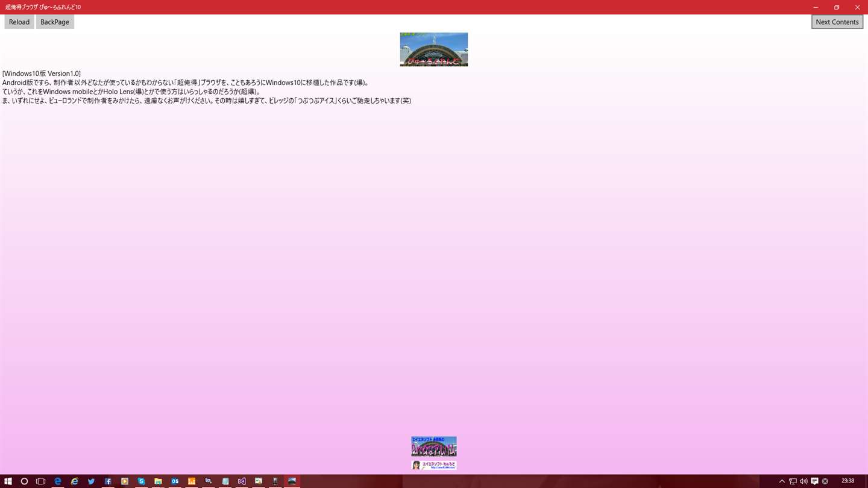Click the purple logo banner at the bottom
868x488 pixels.
tap(434, 446)
